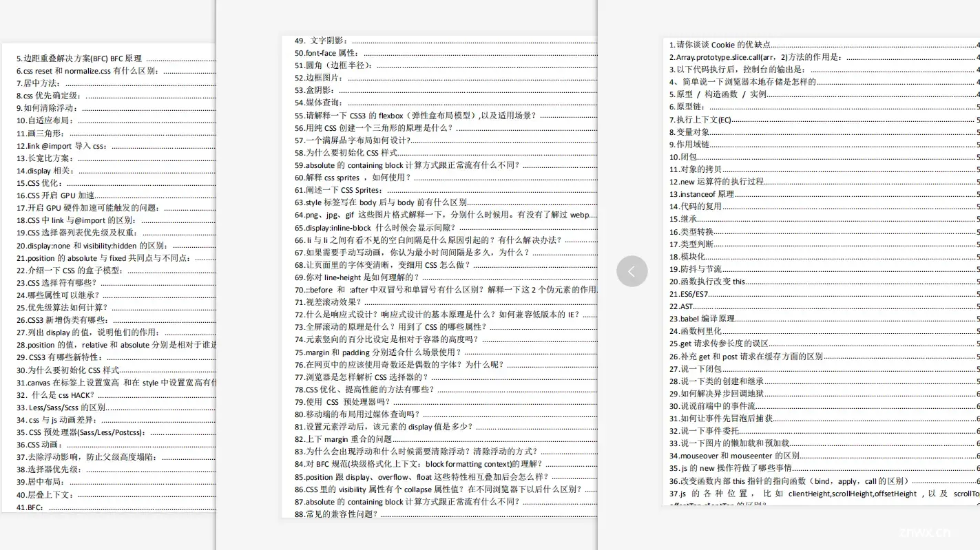Viewport: 980px width, 550px height.
Task: Click the entry '7.执行上下文(EC)'
Action: tap(824, 120)
